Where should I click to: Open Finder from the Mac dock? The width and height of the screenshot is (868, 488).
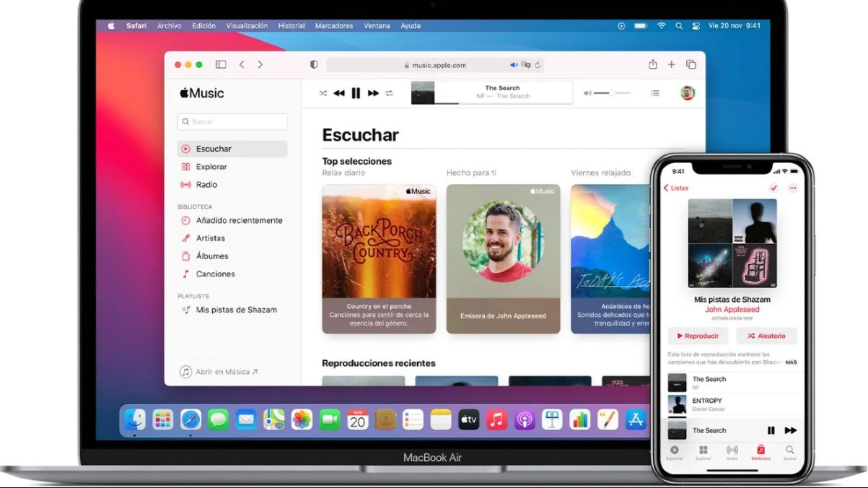[x=135, y=419]
